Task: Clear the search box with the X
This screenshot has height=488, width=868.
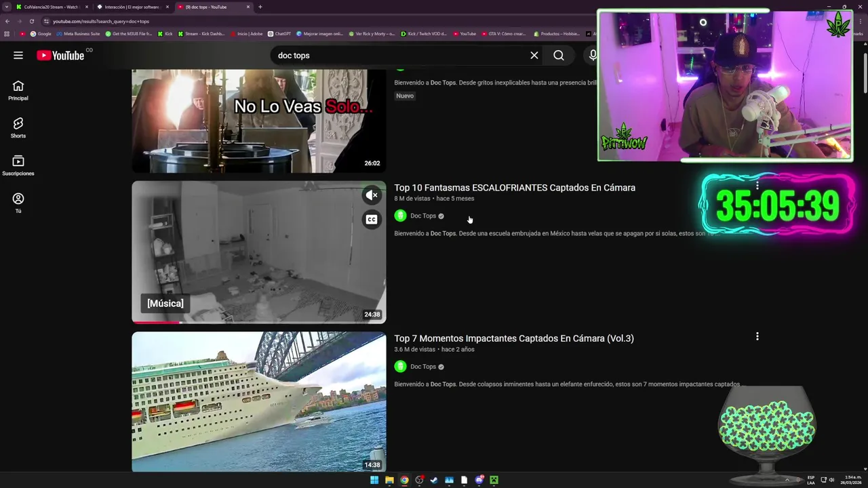Action: click(534, 56)
